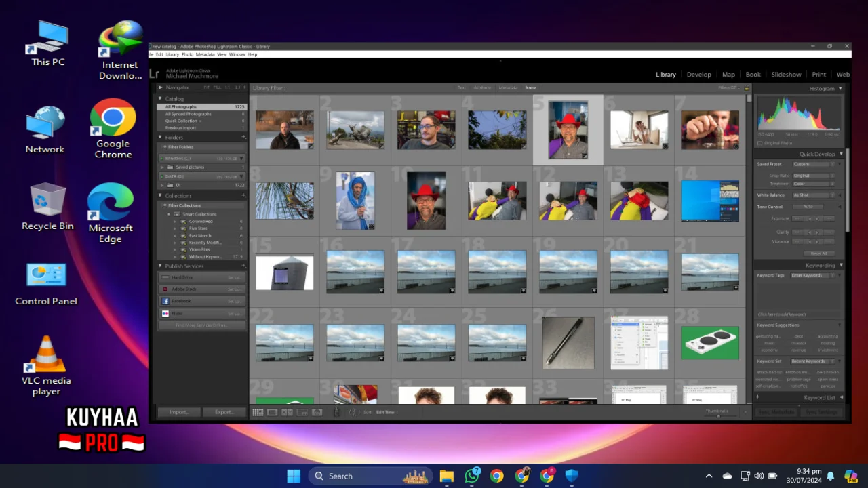Click Find More Services Online button

(201, 325)
